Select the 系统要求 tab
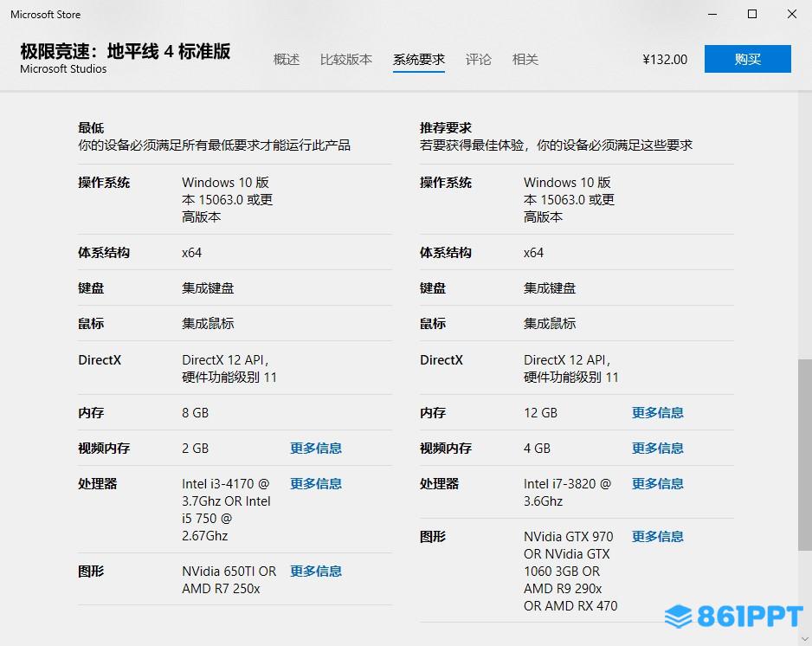Screen dimensions: 812x646 (x=418, y=59)
